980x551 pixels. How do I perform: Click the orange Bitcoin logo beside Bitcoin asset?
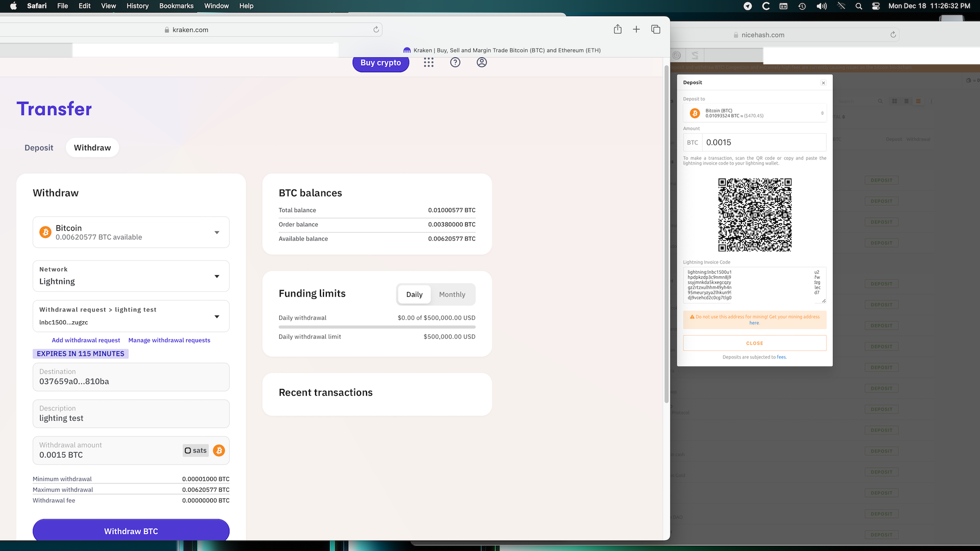pyautogui.click(x=46, y=232)
